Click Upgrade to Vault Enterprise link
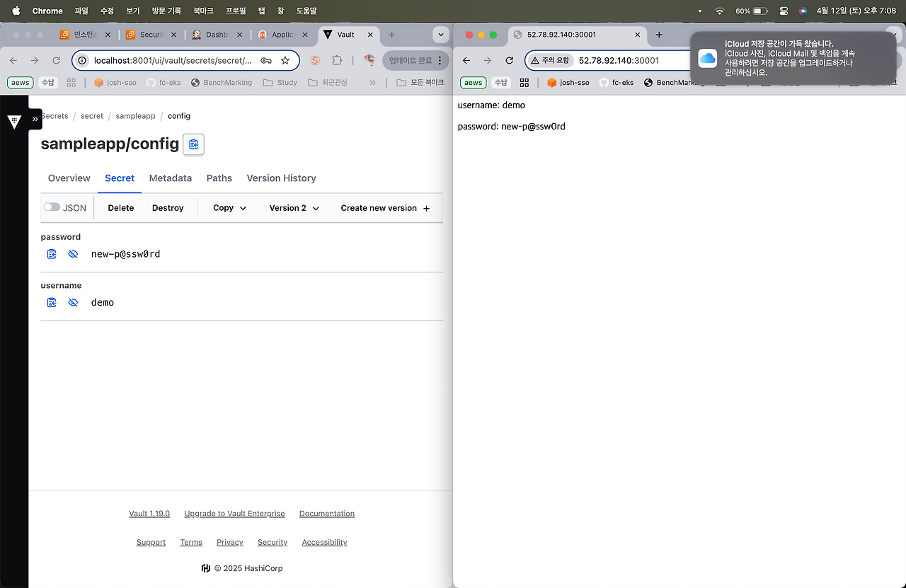906x588 pixels. (x=234, y=514)
